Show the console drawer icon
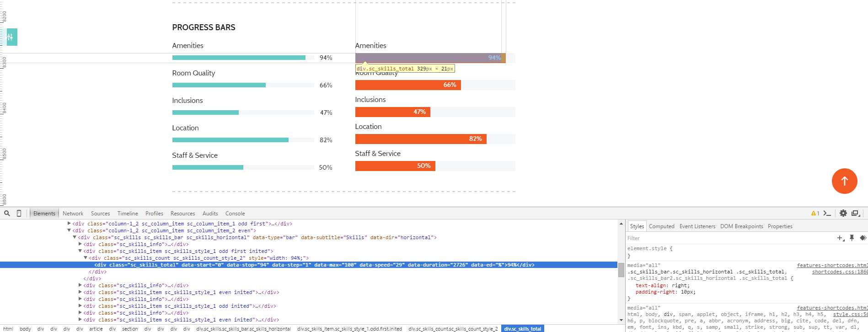The width and height of the screenshot is (868, 332). [827, 213]
